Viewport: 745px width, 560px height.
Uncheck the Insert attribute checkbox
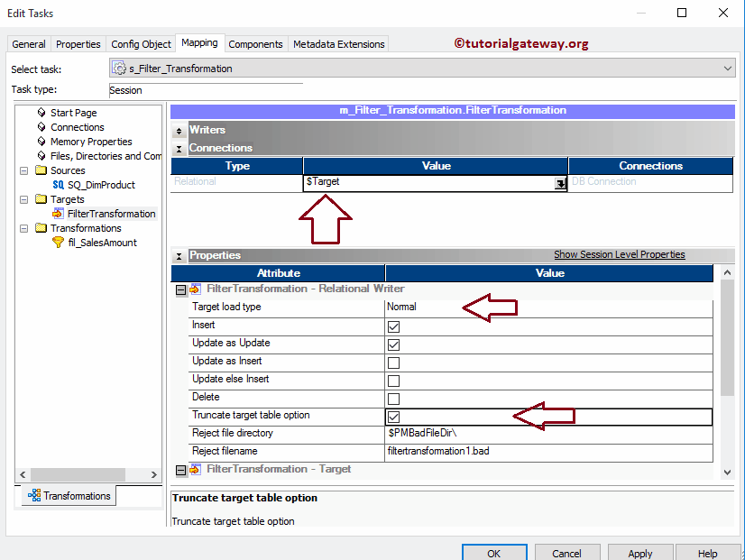click(394, 326)
